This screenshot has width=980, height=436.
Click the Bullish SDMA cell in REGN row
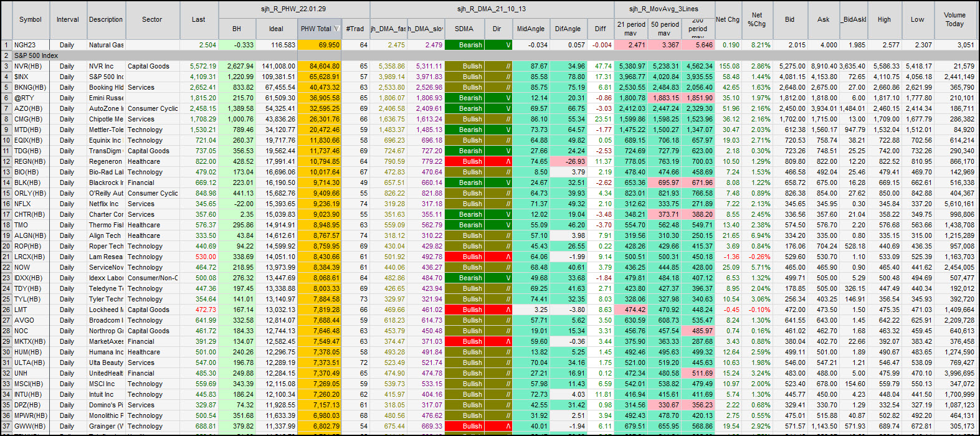click(x=464, y=161)
